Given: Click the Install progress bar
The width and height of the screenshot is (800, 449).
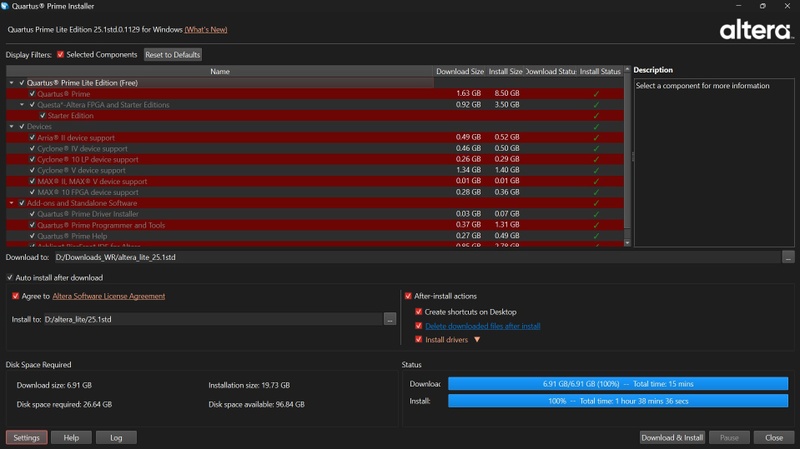Looking at the screenshot, I should pyautogui.click(x=618, y=401).
